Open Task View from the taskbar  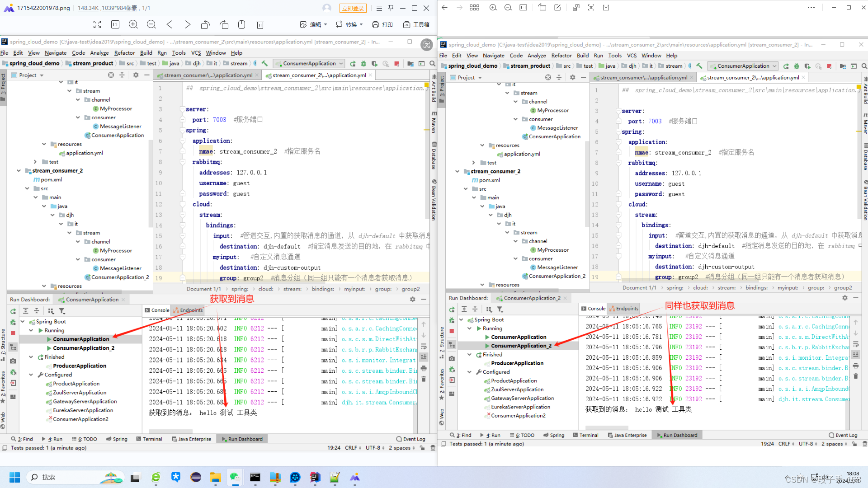click(135, 477)
